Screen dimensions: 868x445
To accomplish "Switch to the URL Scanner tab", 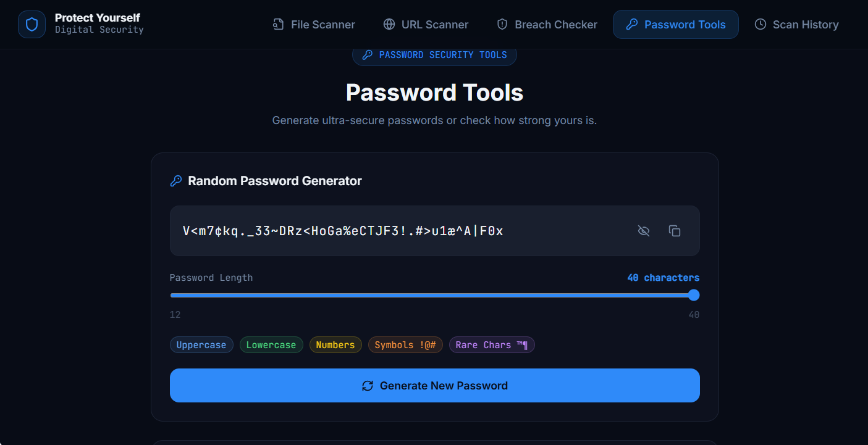I will (x=426, y=25).
